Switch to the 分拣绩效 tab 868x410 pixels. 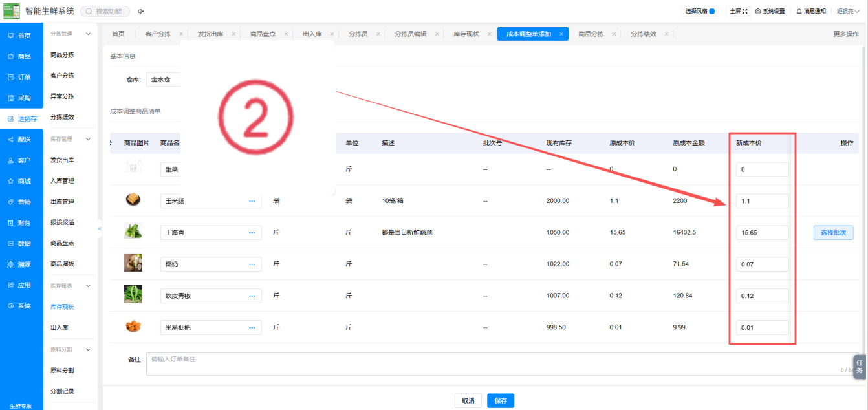click(644, 34)
